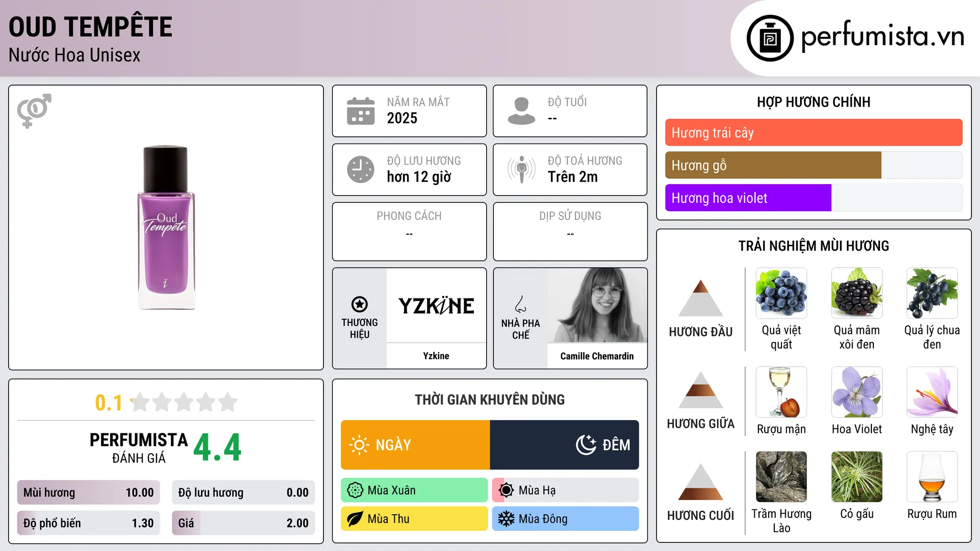Click the perfumista.vn site name
980x551 pixels.
pos(882,36)
